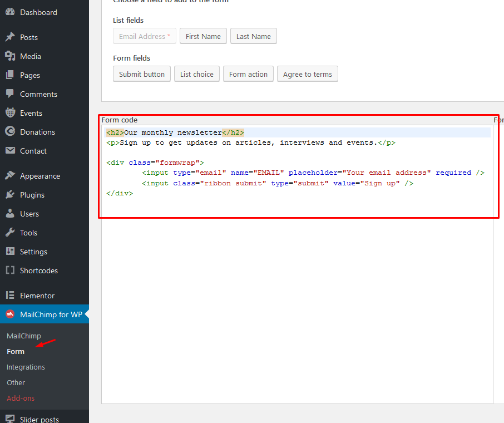Open the red Add-ons submenu link
The width and height of the screenshot is (504, 423).
click(20, 398)
